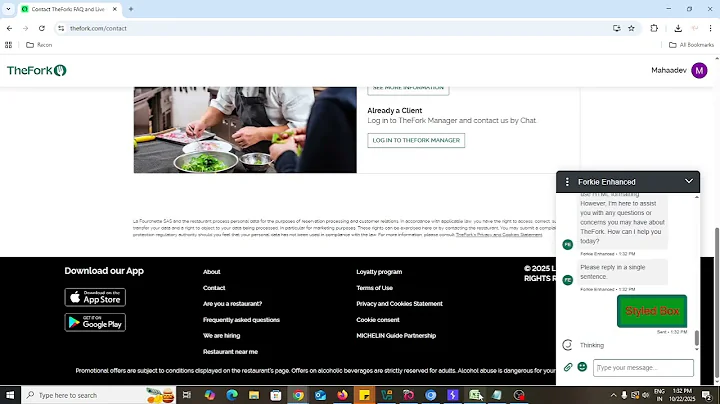The width and height of the screenshot is (720, 404).
Task: Reload the current page
Action: 42,28
